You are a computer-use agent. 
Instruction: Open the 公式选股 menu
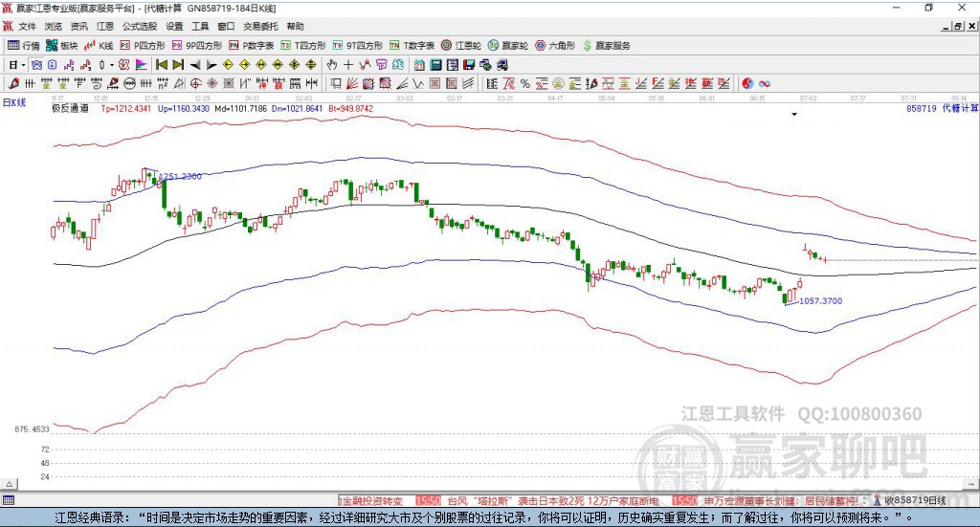140,26
